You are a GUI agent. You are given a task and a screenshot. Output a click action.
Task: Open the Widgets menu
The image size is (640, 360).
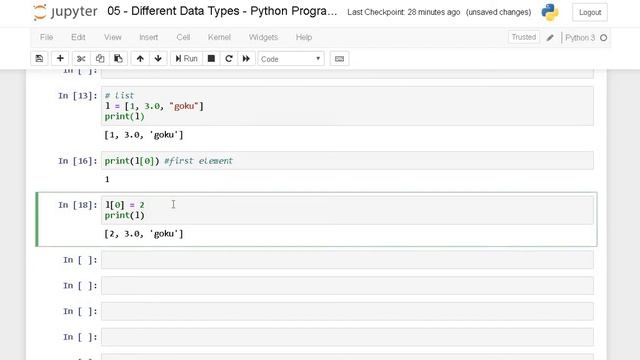263,37
